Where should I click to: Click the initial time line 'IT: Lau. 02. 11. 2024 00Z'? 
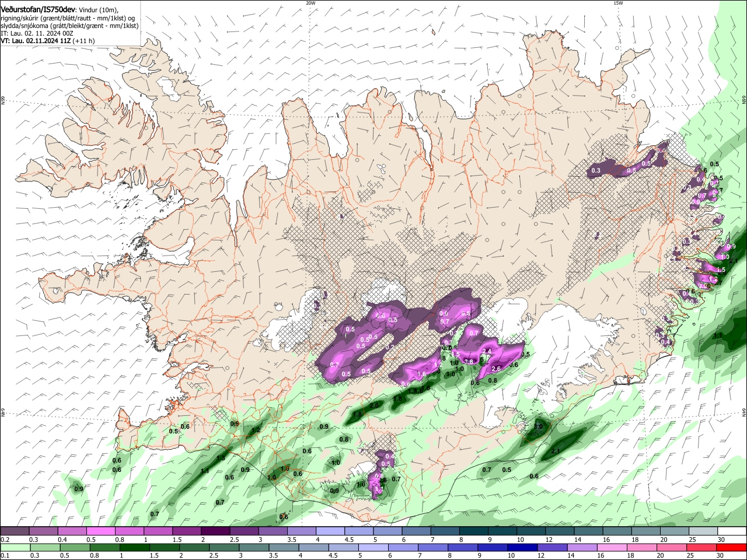[37, 33]
